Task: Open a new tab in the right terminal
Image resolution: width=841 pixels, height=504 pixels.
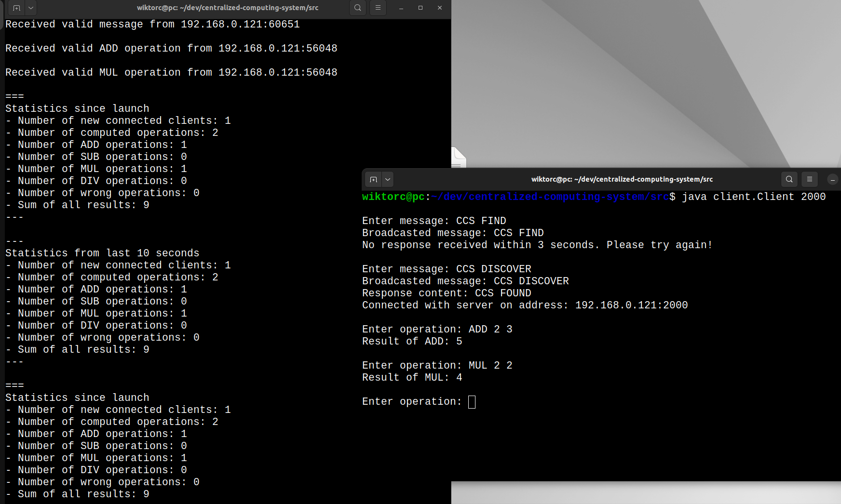Action: coord(373,179)
